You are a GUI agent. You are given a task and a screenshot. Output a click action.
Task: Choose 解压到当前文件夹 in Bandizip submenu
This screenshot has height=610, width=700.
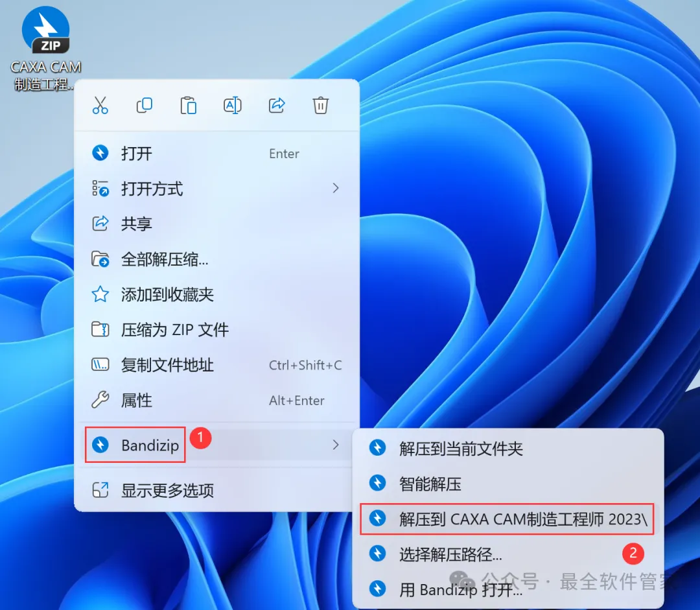click(508, 449)
